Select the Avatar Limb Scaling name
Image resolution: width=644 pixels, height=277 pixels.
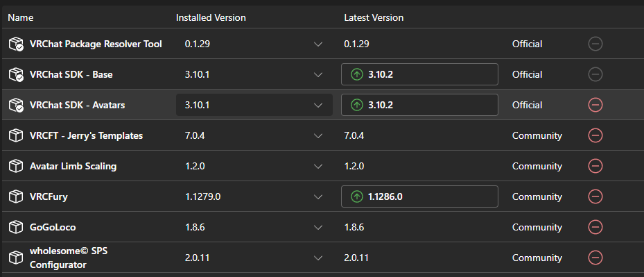coord(73,167)
